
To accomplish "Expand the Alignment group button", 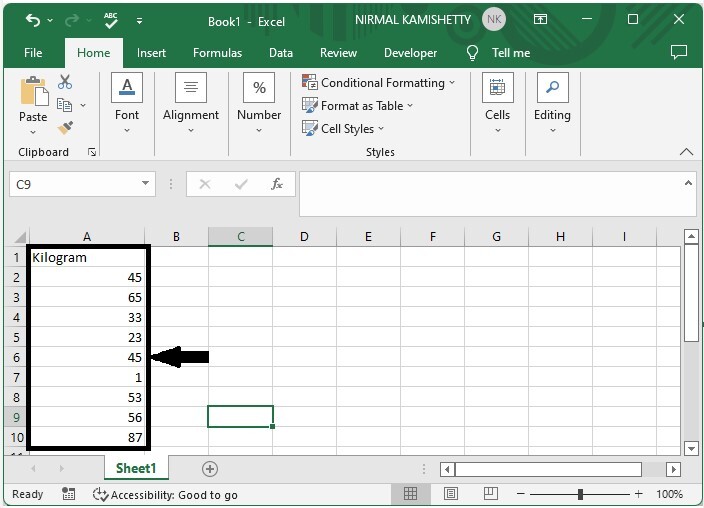I will pyautogui.click(x=191, y=104).
